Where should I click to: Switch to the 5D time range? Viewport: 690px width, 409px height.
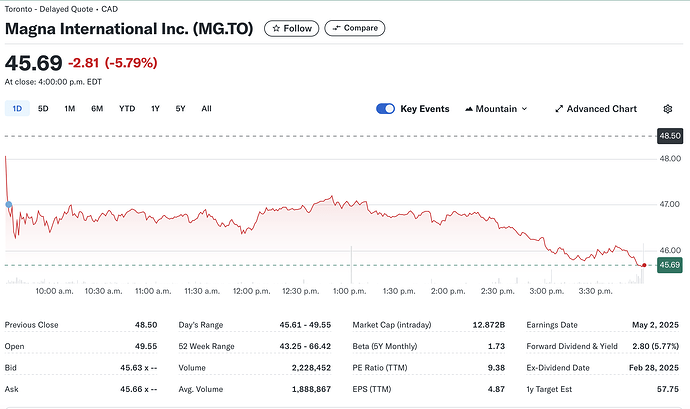coord(43,108)
